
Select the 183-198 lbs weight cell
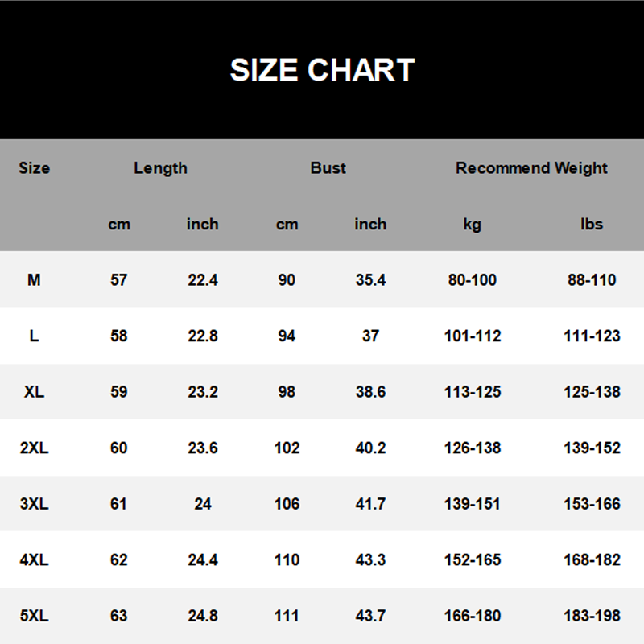(592, 616)
